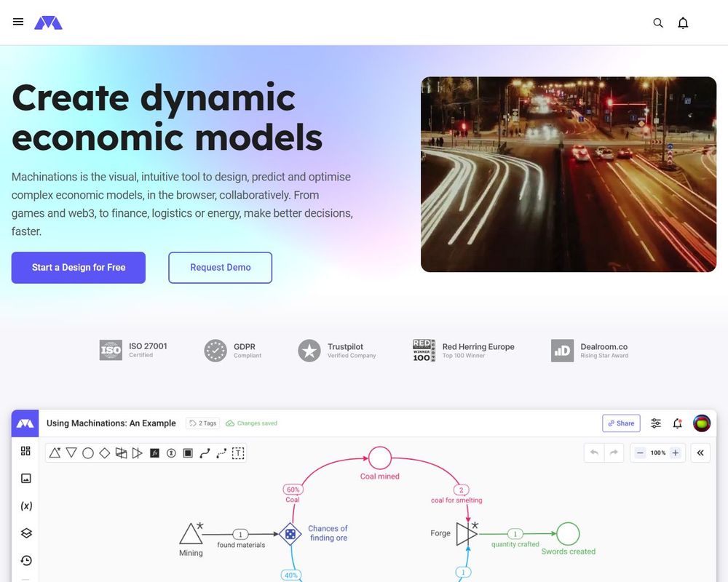This screenshot has width=728, height=582.
Task: Select the Text label tool
Action: tap(238, 453)
